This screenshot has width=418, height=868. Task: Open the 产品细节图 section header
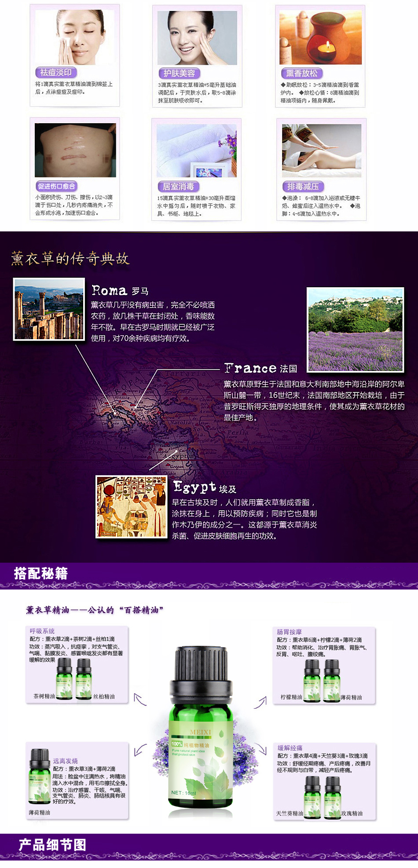click(52, 845)
